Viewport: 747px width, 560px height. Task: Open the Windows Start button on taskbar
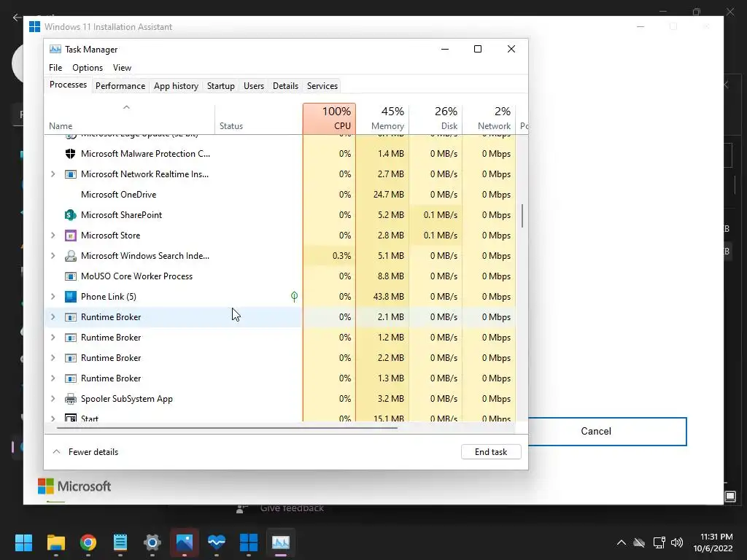[23, 542]
